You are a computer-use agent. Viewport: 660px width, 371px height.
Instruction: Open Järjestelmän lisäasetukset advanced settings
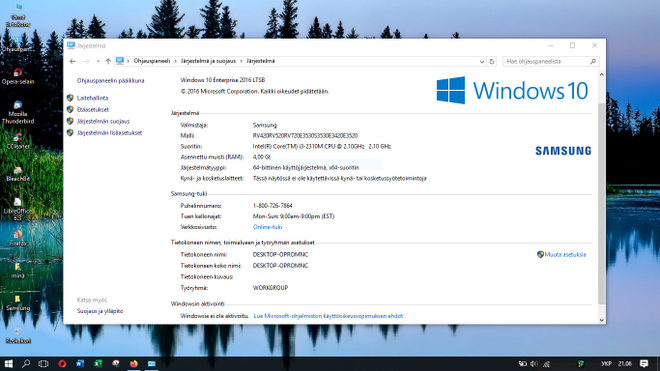coord(109,133)
